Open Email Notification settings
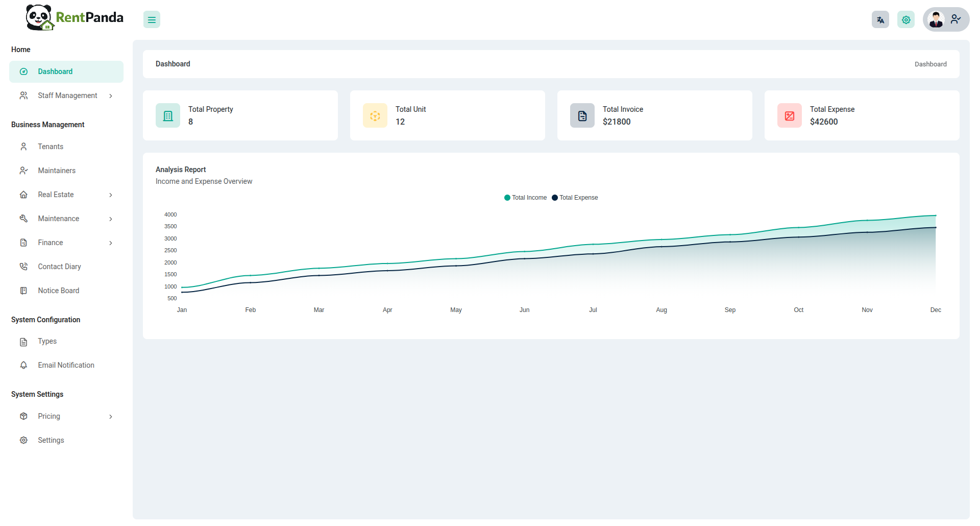Viewport: 980px width, 526px height. click(x=66, y=365)
